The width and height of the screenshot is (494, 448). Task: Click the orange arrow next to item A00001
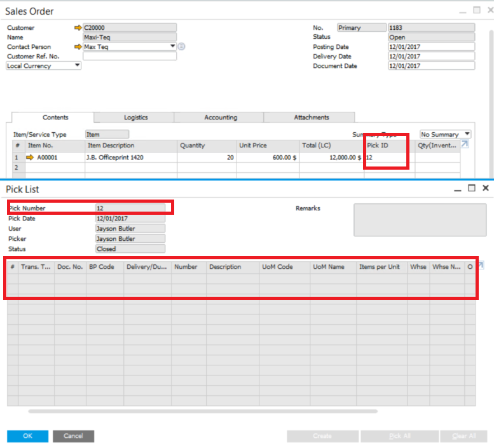(29, 158)
